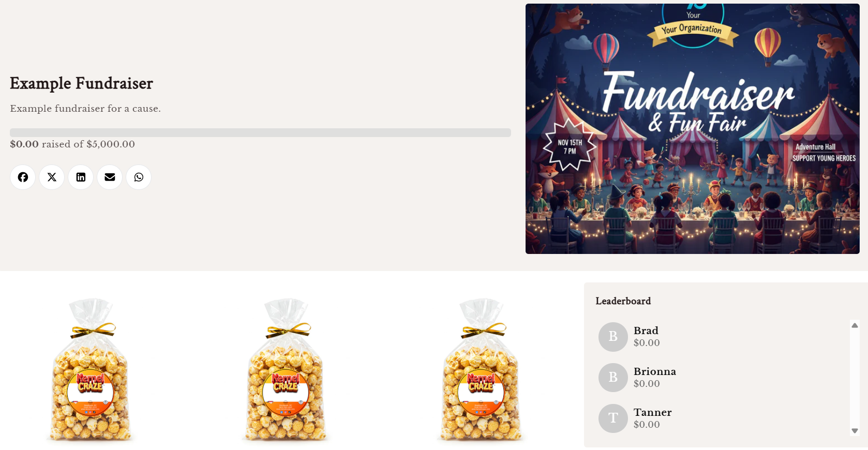Share fundraiser through WhatsApp
868x450 pixels.
coord(139,177)
